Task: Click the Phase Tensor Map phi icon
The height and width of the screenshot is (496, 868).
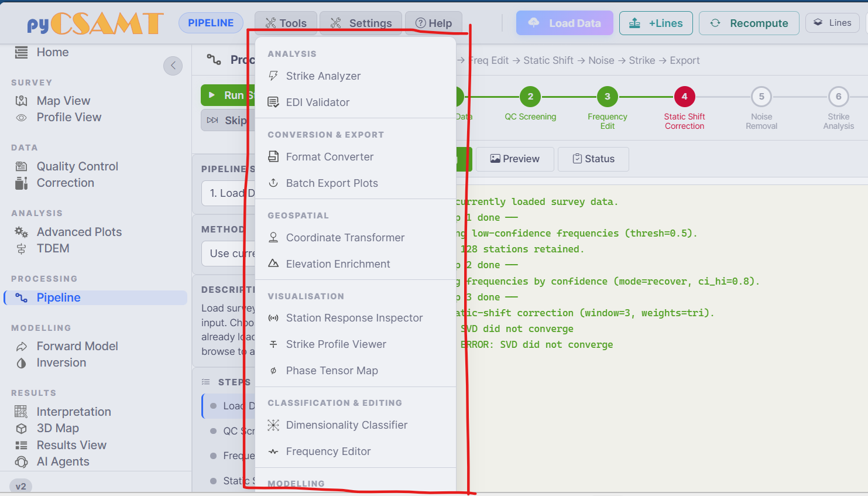Action: (x=273, y=371)
